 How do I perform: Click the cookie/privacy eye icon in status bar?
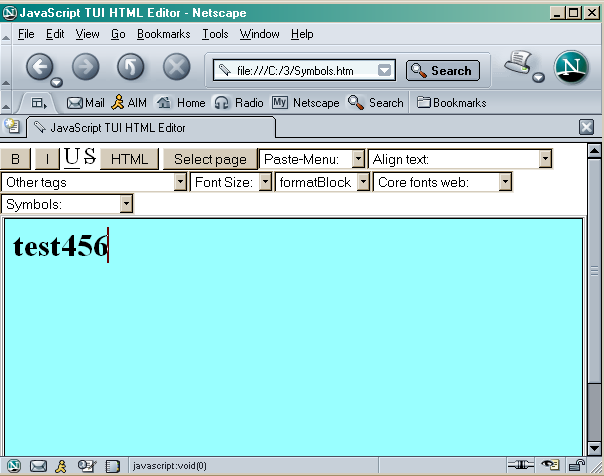550,465
